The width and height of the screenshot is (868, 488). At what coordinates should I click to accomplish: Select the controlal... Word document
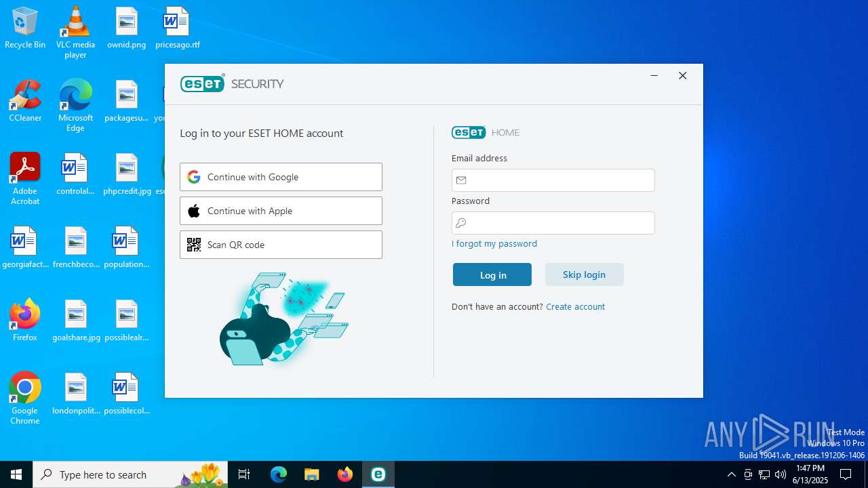[75, 175]
